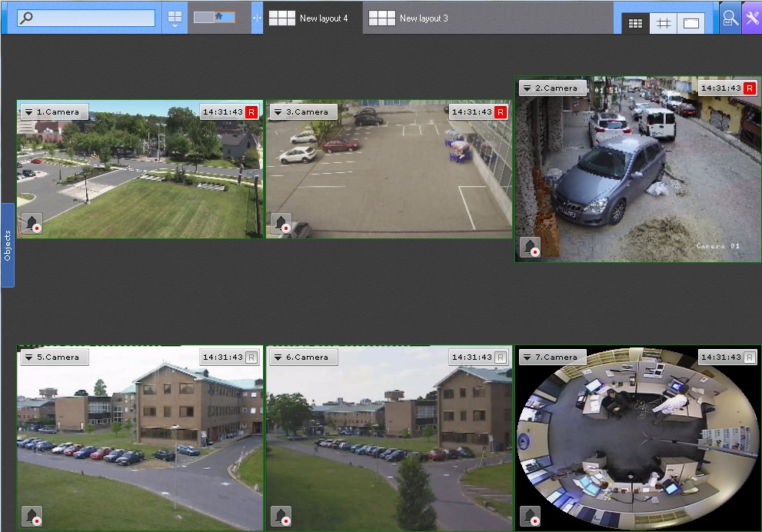Expand the 1.Camera dropdown menu
The image size is (762, 532).
tap(29, 112)
